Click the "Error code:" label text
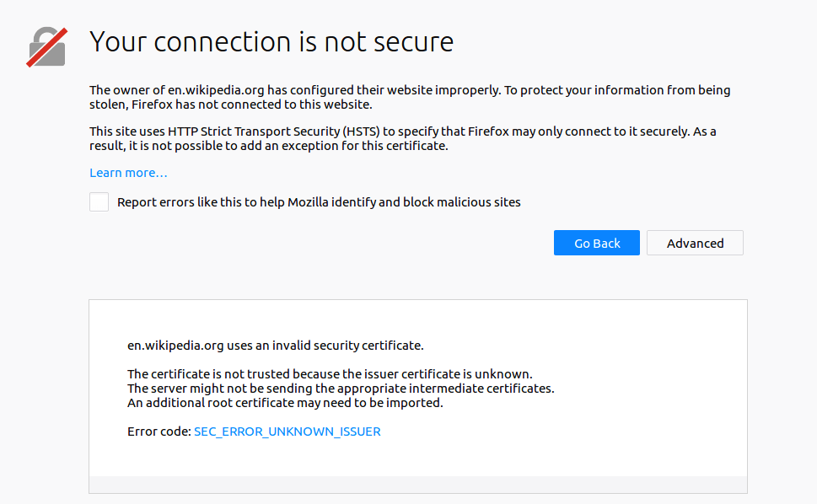Screen dimensions: 817x504 [x=159, y=432]
